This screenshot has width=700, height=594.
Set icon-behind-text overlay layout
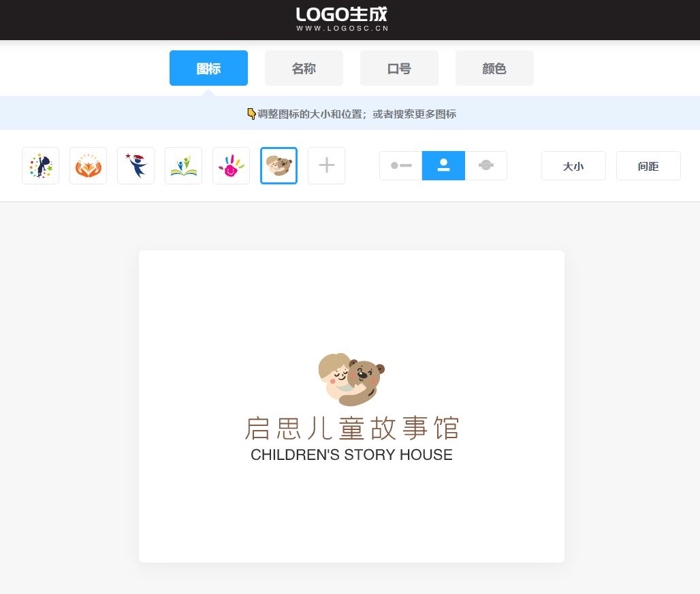pos(486,165)
